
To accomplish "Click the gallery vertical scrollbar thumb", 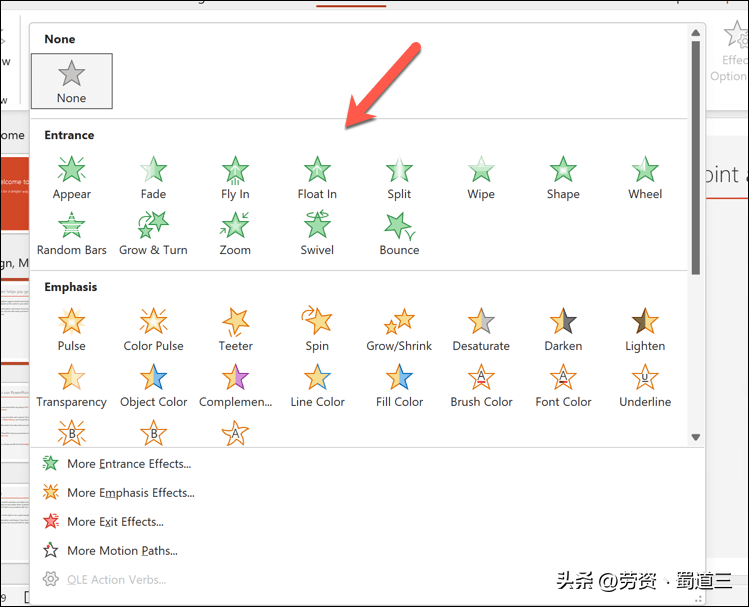I will (x=696, y=158).
